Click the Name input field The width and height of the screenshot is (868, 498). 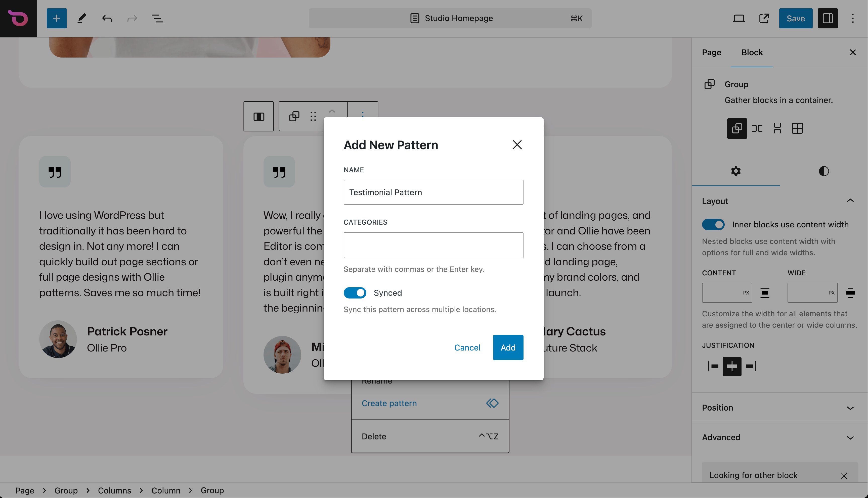tap(433, 192)
